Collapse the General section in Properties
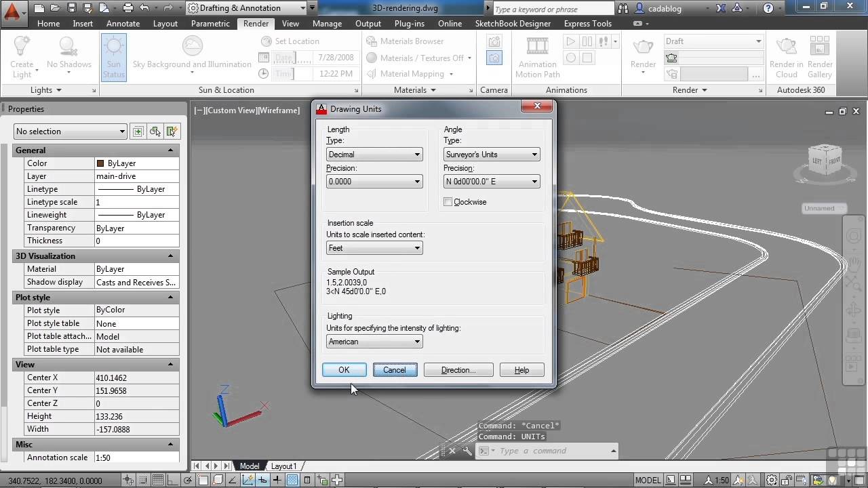Screen dimensions: 868x488 (x=171, y=150)
